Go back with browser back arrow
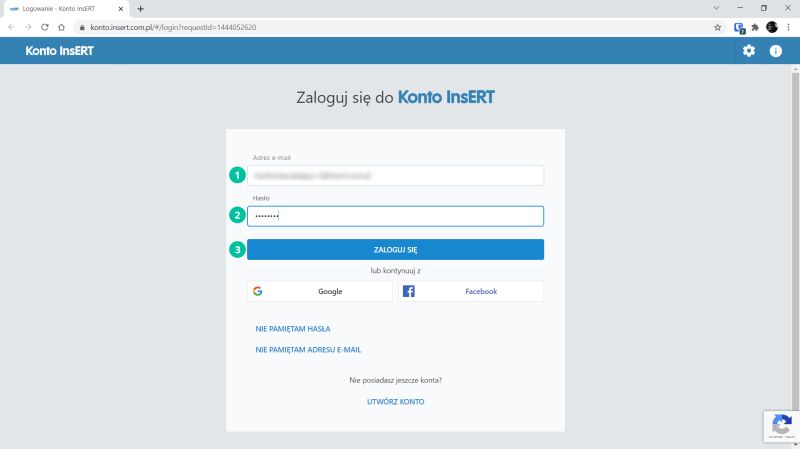Viewport: 800px width, 449px height. 11,27
